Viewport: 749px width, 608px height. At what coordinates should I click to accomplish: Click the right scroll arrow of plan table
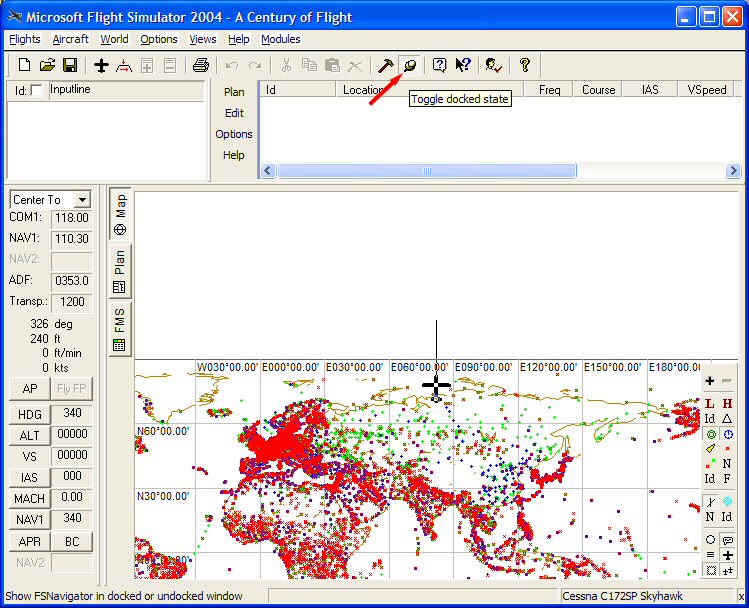coord(733,171)
